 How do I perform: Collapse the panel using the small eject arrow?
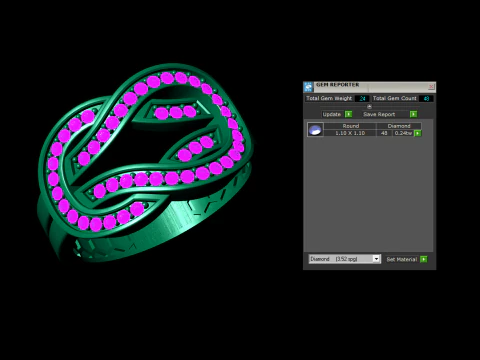pos(369,107)
